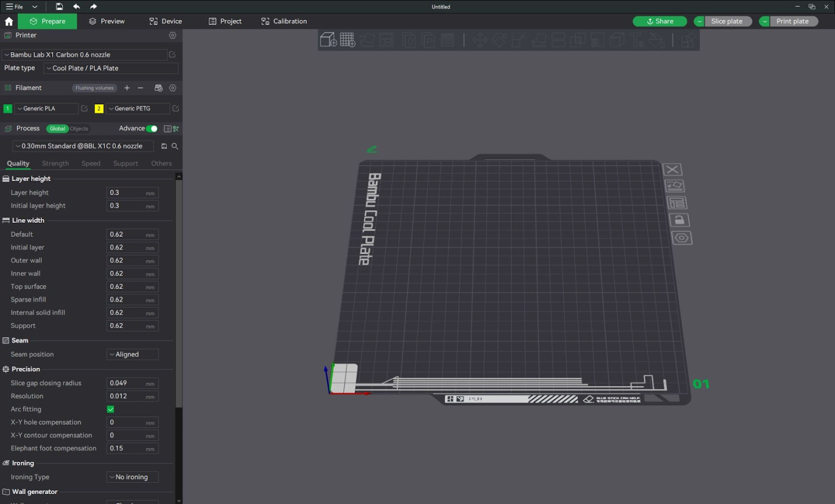Click the search process settings magnifier
Image resolution: width=835 pixels, height=504 pixels.
pyautogui.click(x=175, y=147)
